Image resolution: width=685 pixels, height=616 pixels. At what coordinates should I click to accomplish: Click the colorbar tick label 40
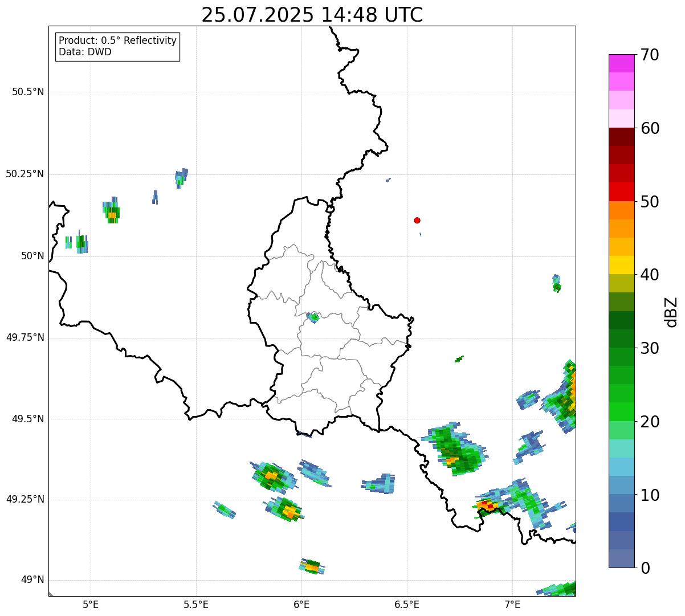[x=650, y=275]
